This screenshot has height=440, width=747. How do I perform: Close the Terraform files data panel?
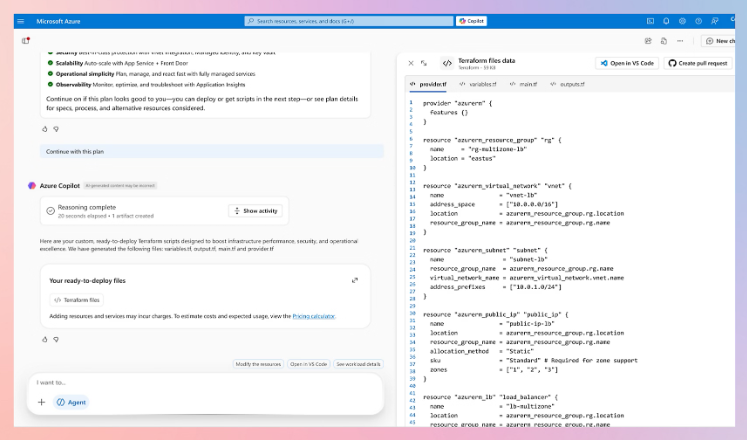[411, 63]
